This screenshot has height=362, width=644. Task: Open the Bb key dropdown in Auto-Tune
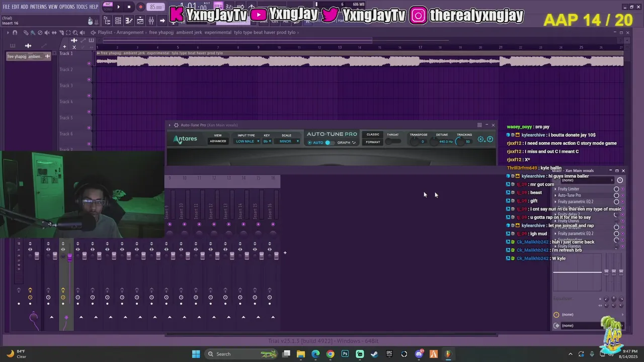(267, 141)
